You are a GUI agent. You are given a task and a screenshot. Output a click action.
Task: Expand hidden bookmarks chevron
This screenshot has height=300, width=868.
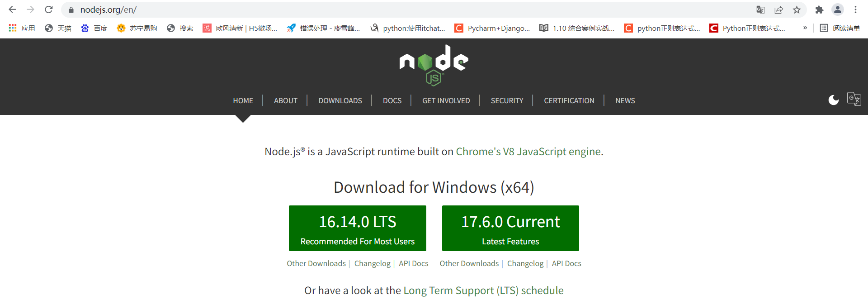point(805,28)
